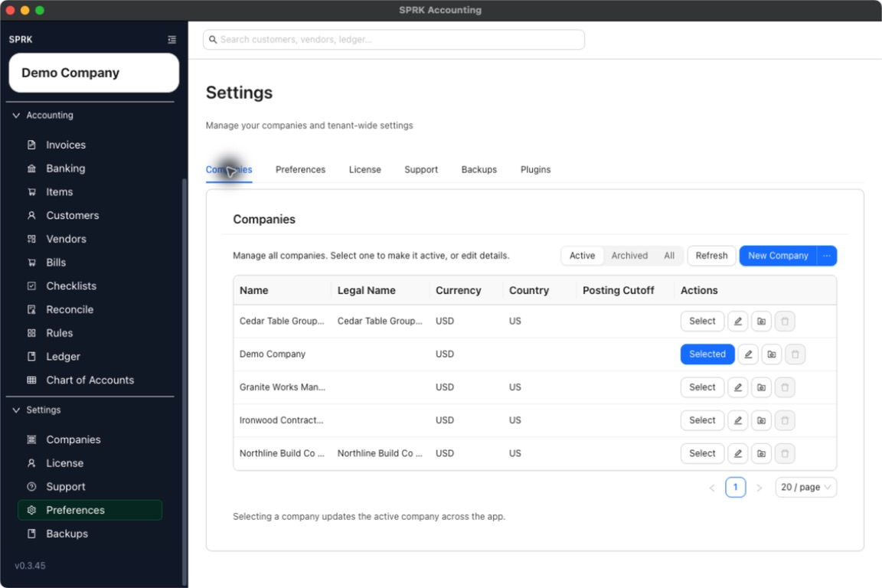Collapse the sidebar menu icon
Screen dimensions: 882x588
point(171,39)
